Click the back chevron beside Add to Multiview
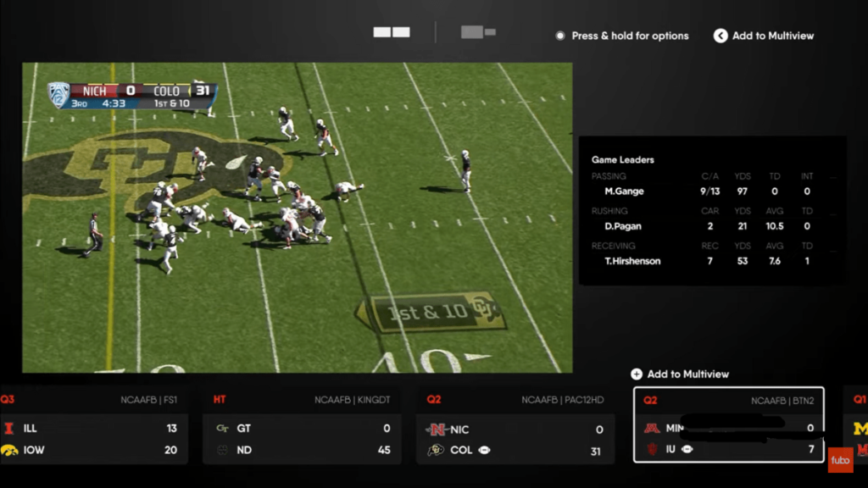868x488 pixels. coord(720,36)
